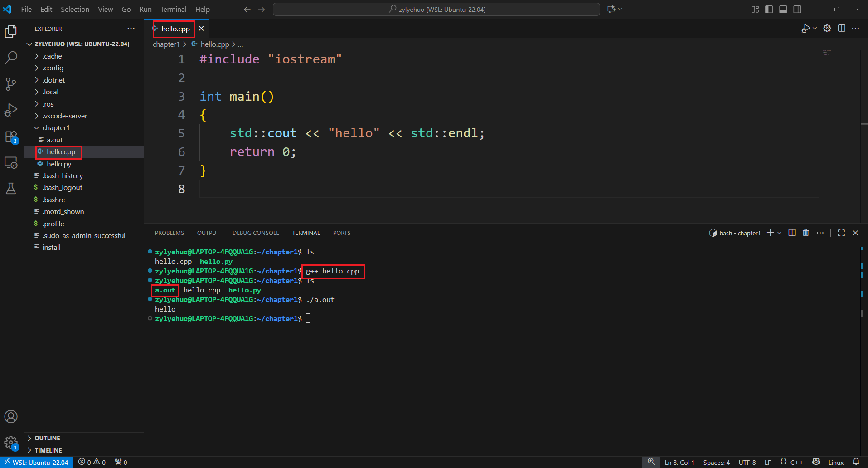The width and height of the screenshot is (868, 468).
Task: Open Copilot chat icon in title bar
Action: coord(611,9)
